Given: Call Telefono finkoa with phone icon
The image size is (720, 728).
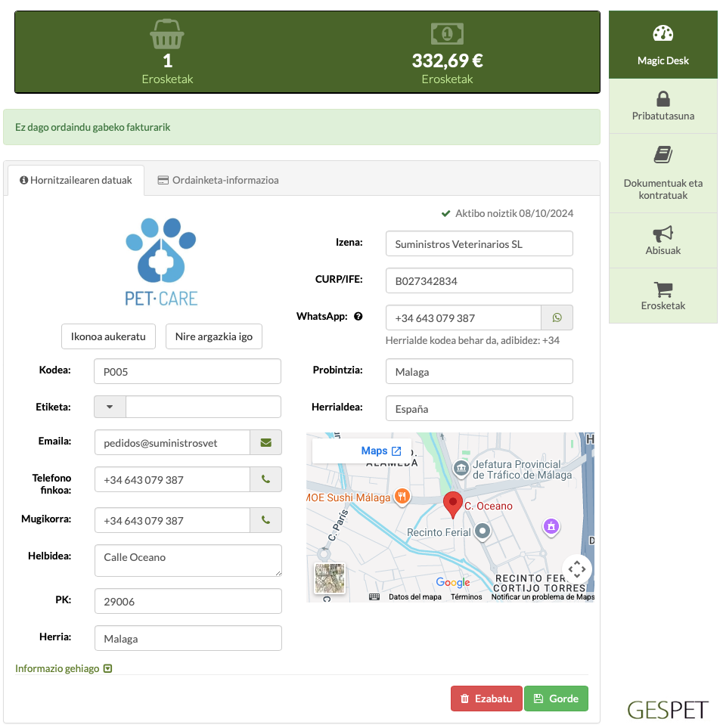Looking at the screenshot, I should pyautogui.click(x=265, y=479).
